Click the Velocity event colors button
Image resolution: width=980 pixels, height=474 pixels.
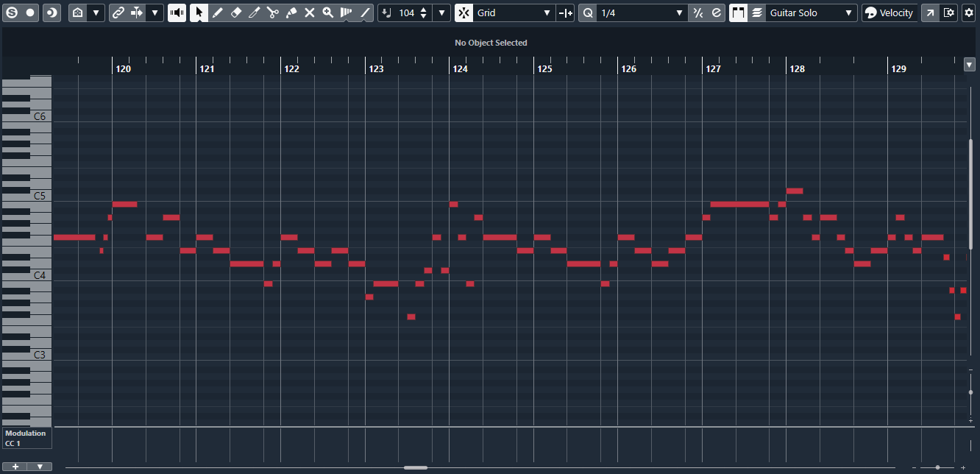pos(890,13)
